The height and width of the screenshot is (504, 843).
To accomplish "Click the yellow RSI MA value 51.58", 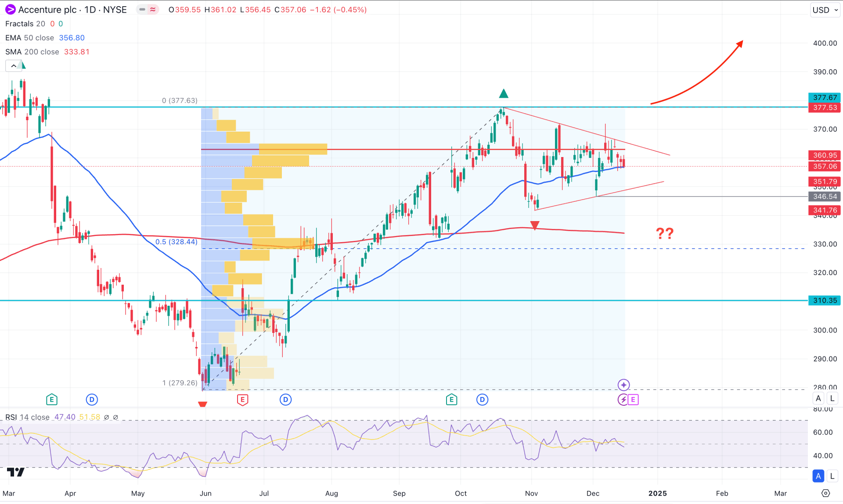I will (90, 417).
